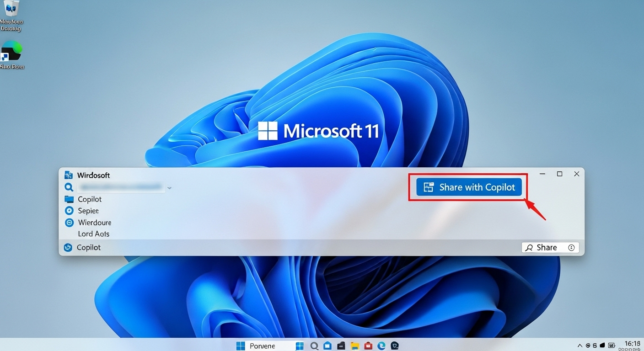The width and height of the screenshot is (644, 351).
Task: Close the Wirdosoft window
Action: tap(577, 174)
